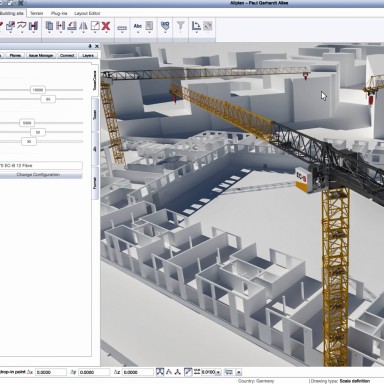Click the delta x coordinate input field
The image size is (384, 384).
pyautogui.click(x=51, y=372)
